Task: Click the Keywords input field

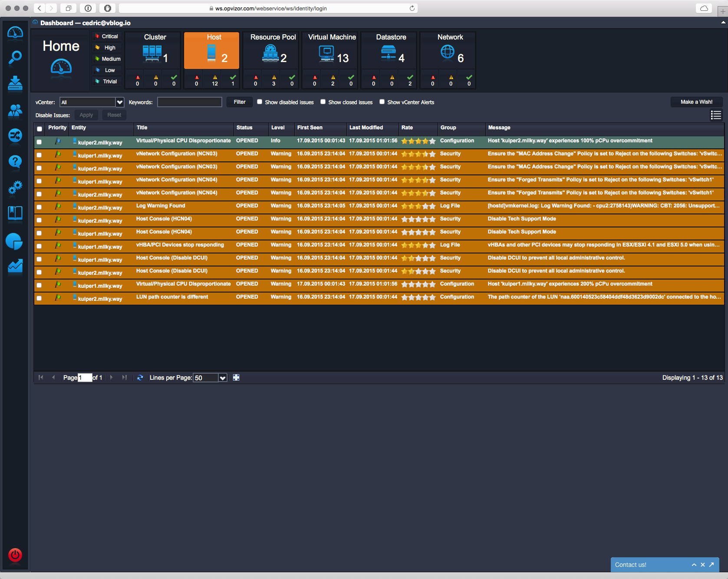Action: [x=190, y=102]
